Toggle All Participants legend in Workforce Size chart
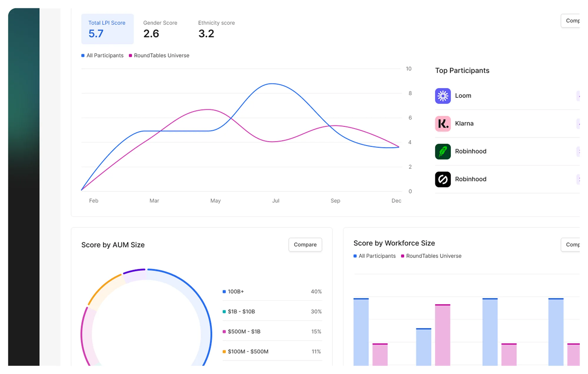The image size is (588, 374). click(x=375, y=256)
